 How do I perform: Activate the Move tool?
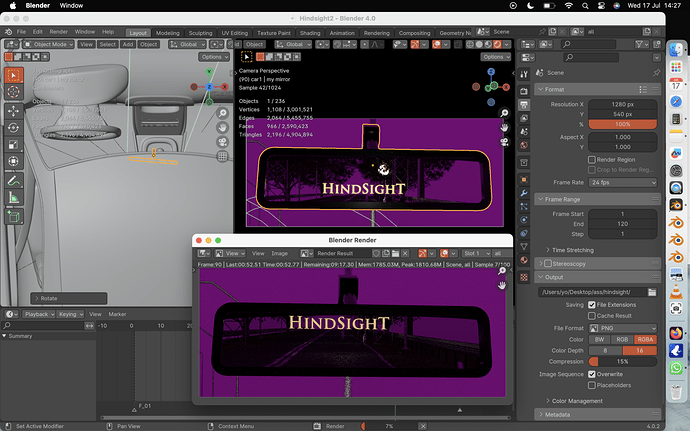click(14, 111)
